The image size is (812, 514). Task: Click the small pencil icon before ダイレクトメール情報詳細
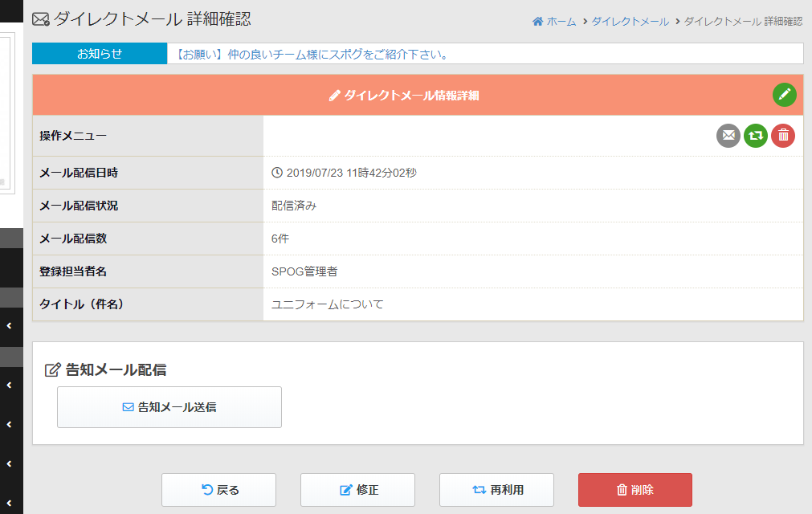(x=335, y=96)
